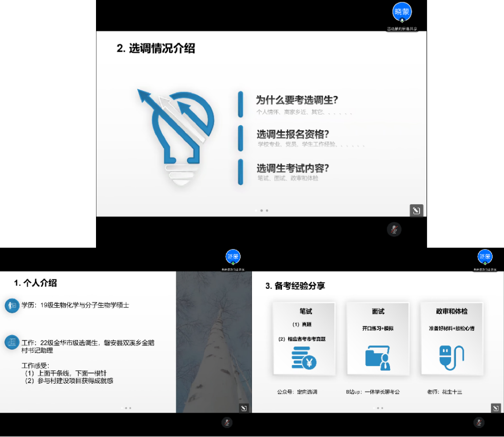This screenshot has height=437, width=504.
Task: Click the plug icon in the 政审和体检 card
Action: pos(451,358)
